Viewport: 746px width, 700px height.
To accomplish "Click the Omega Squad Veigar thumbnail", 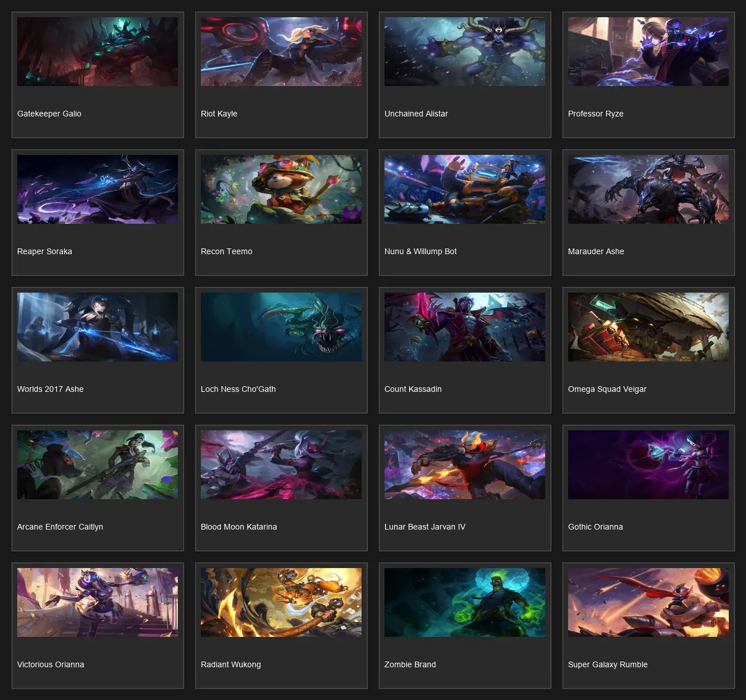I will (648, 327).
